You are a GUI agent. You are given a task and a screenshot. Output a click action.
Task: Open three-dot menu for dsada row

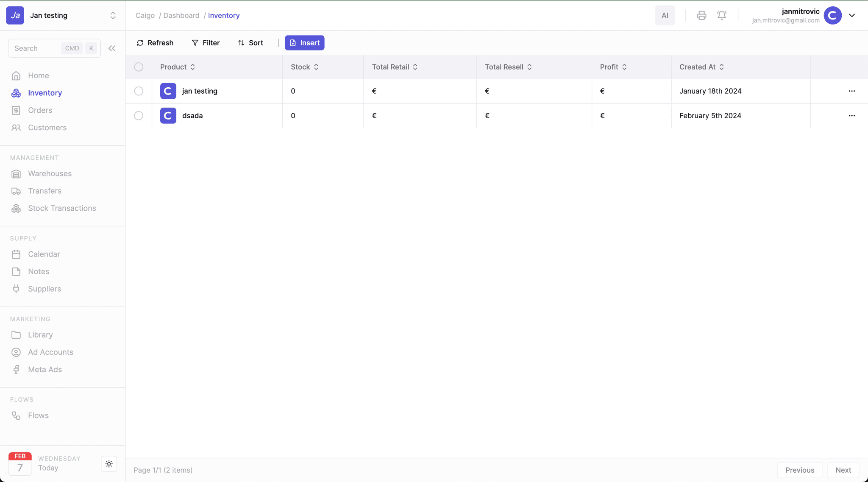(851, 116)
